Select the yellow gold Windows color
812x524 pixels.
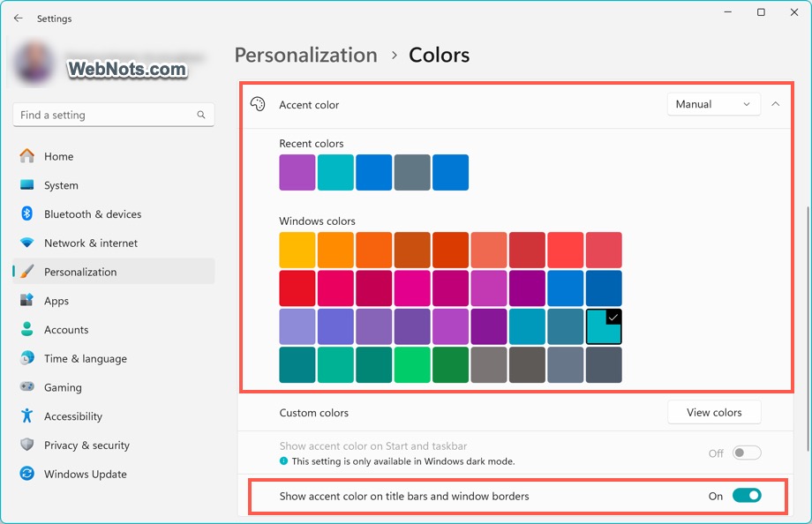click(x=297, y=251)
